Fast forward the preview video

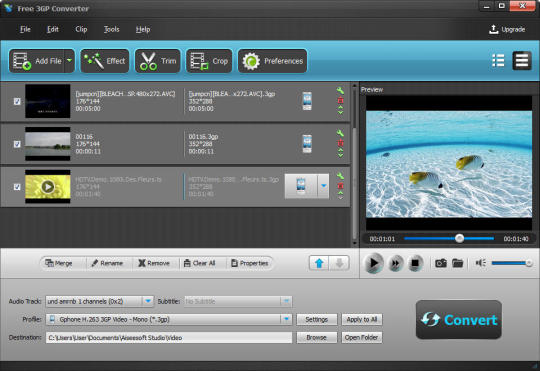395,264
